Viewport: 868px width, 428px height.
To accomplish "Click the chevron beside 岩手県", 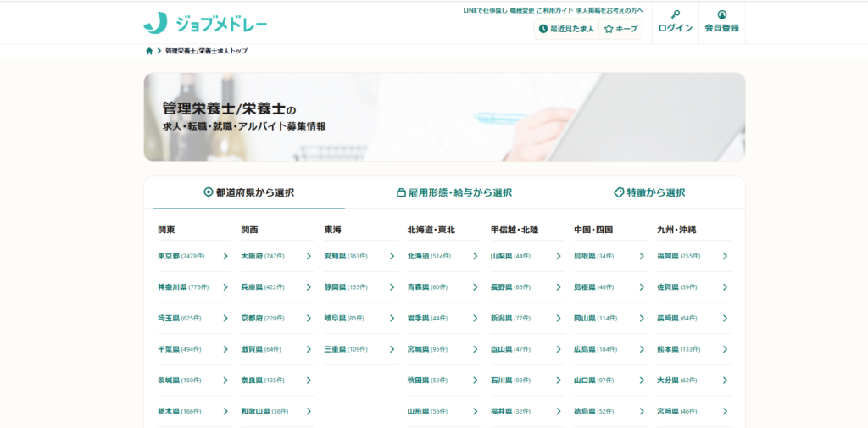I will [476, 318].
